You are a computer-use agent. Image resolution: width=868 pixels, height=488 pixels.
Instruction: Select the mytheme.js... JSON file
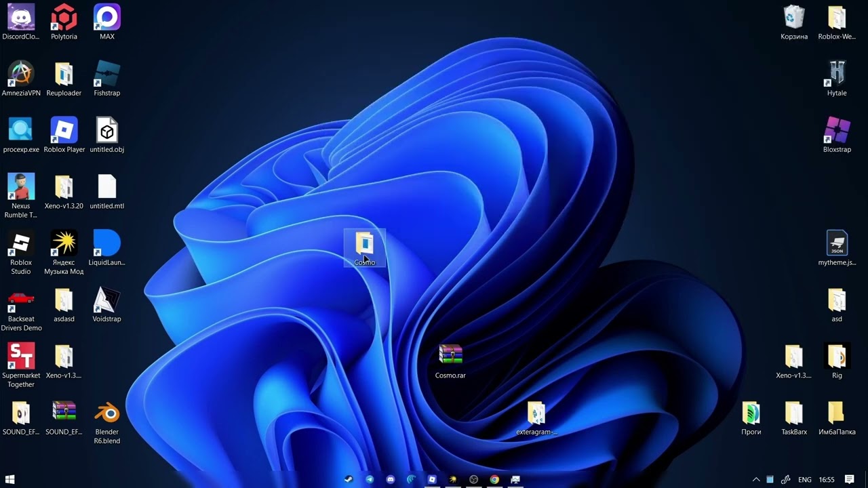point(837,248)
